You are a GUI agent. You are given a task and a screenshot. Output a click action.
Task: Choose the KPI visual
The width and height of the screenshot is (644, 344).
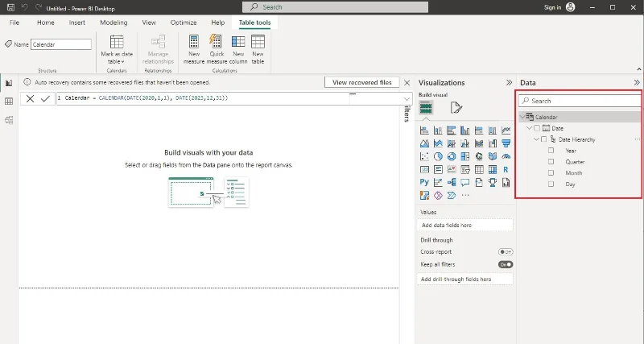pyautogui.click(x=452, y=169)
